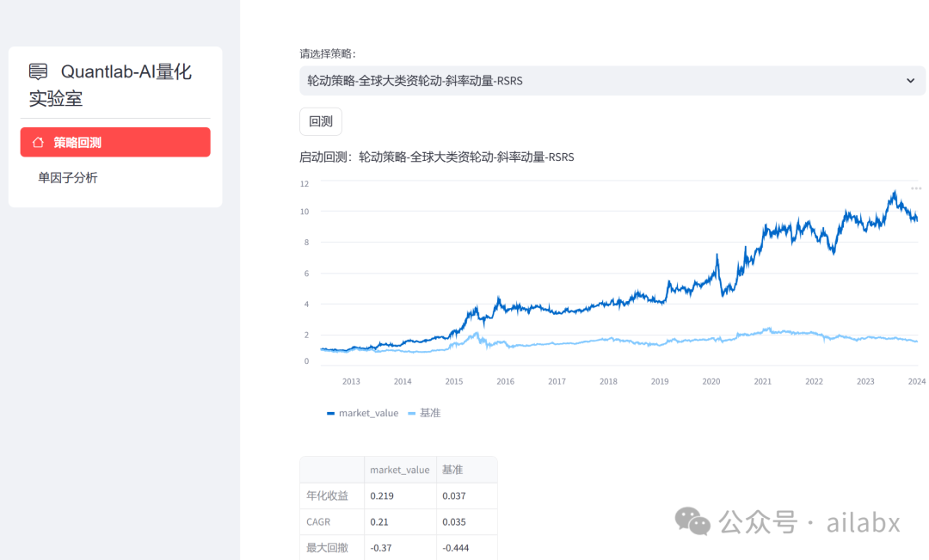Click the red 策略回测 sidebar button icon area
Viewport: 929px width, 560px height.
(37, 142)
